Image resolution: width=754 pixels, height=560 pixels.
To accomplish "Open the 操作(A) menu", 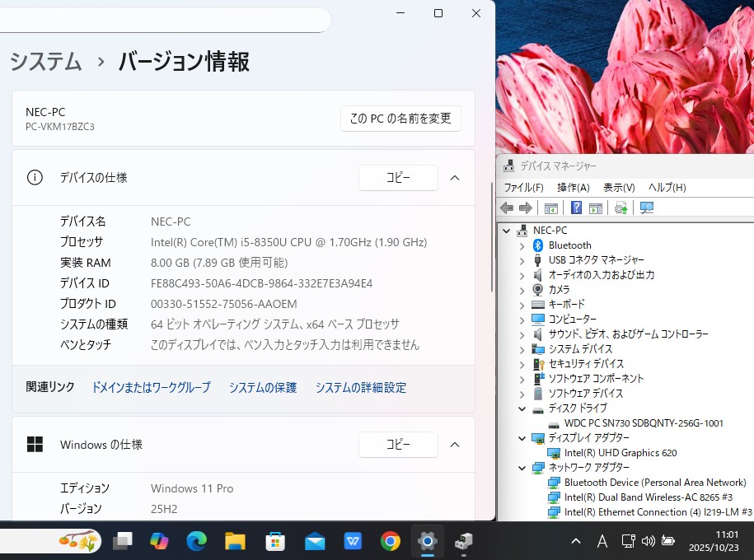I will coord(573,188).
